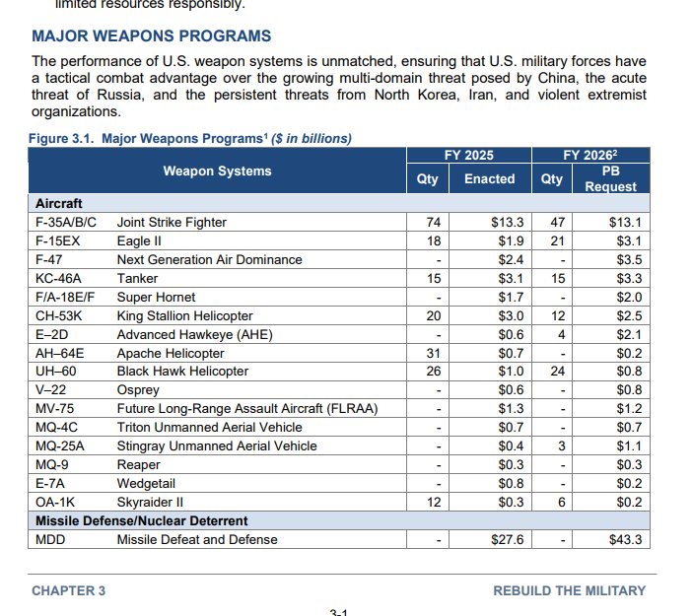The width and height of the screenshot is (693, 616).
Task: Click Apache Helicopter text
Action: click(171, 354)
